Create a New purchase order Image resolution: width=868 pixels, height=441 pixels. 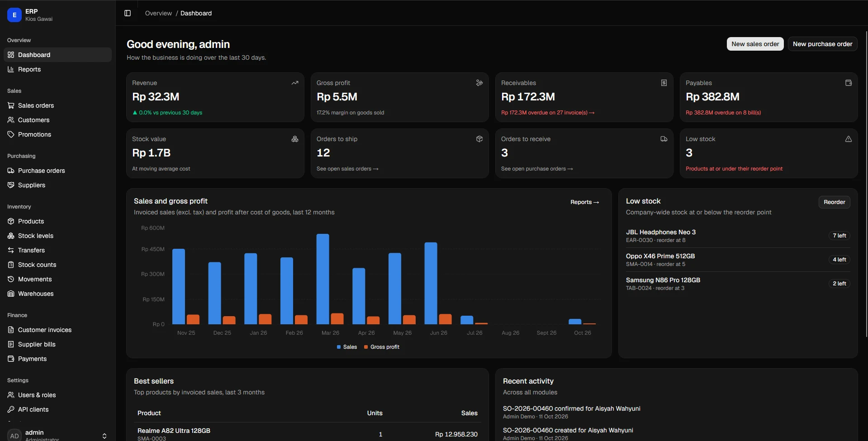pyautogui.click(x=822, y=44)
